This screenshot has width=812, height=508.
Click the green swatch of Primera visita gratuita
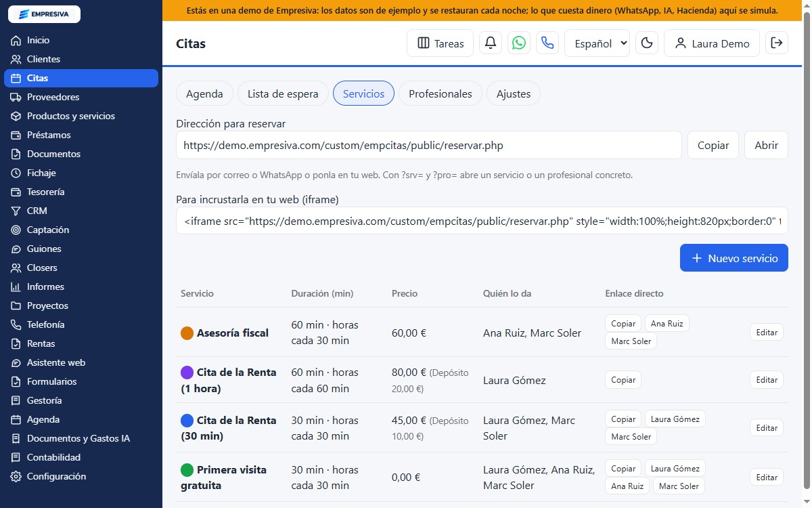187,470
